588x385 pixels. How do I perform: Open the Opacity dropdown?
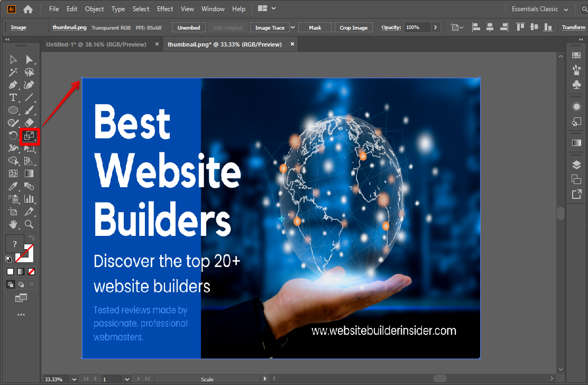[435, 27]
